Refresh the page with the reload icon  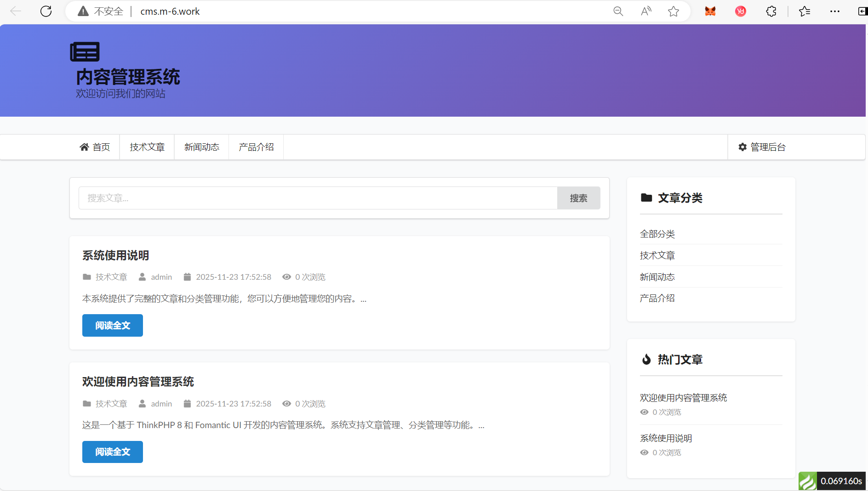(x=46, y=11)
